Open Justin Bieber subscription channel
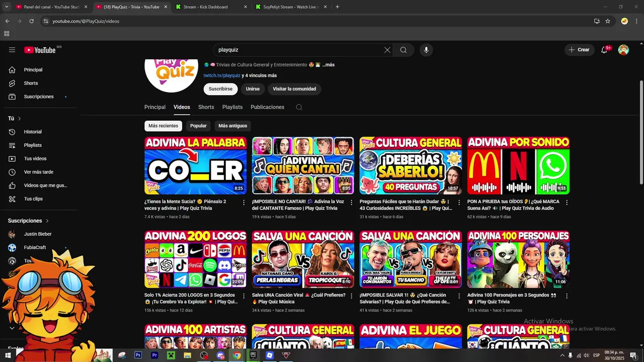This screenshot has width=644, height=362. (x=37, y=234)
